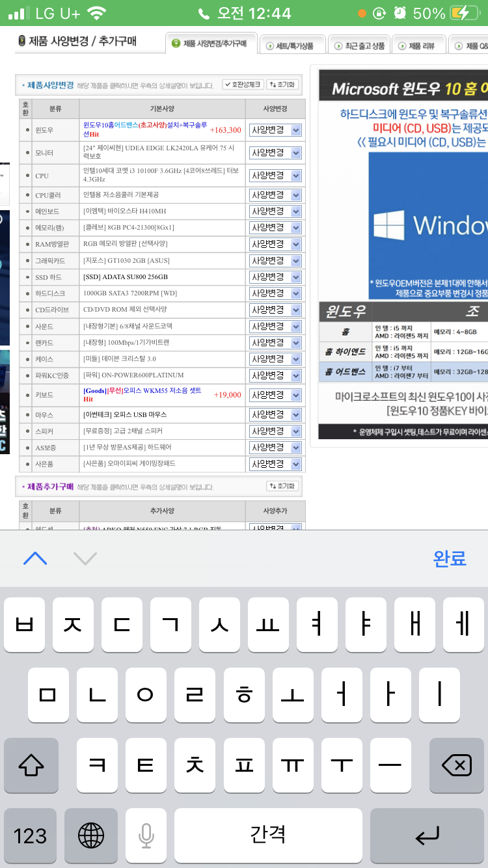Open 사양변경 dropdown for CPU row
This screenshot has width=488, height=868.
tap(275, 176)
